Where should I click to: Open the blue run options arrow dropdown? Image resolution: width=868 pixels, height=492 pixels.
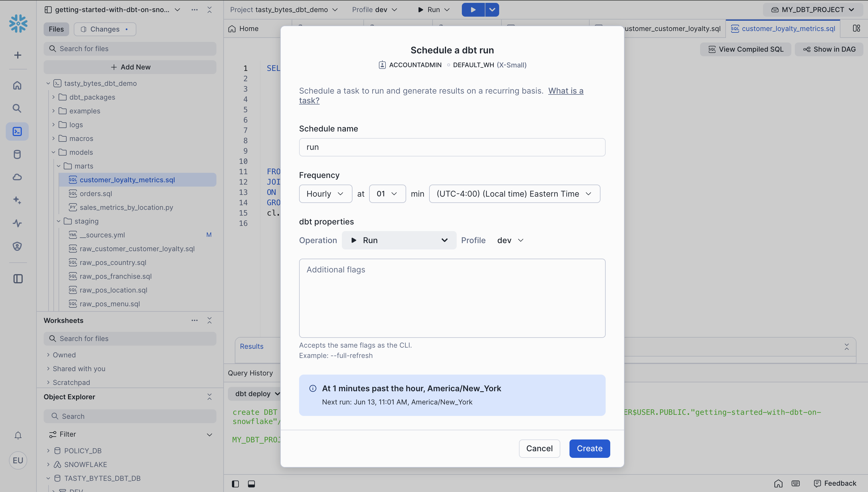[x=492, y=9]
